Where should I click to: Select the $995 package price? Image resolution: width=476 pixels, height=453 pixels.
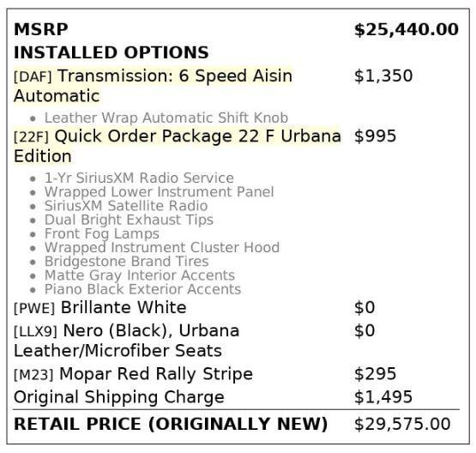click(x=375, y=136)
